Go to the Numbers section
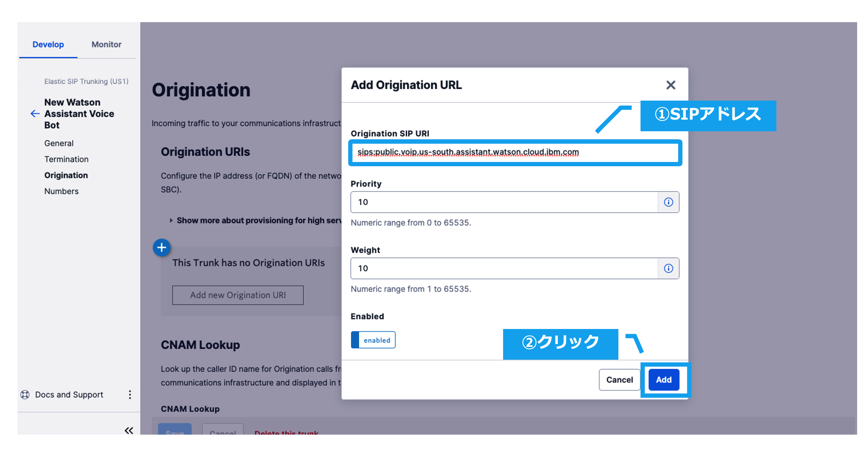 click(61, 191)
